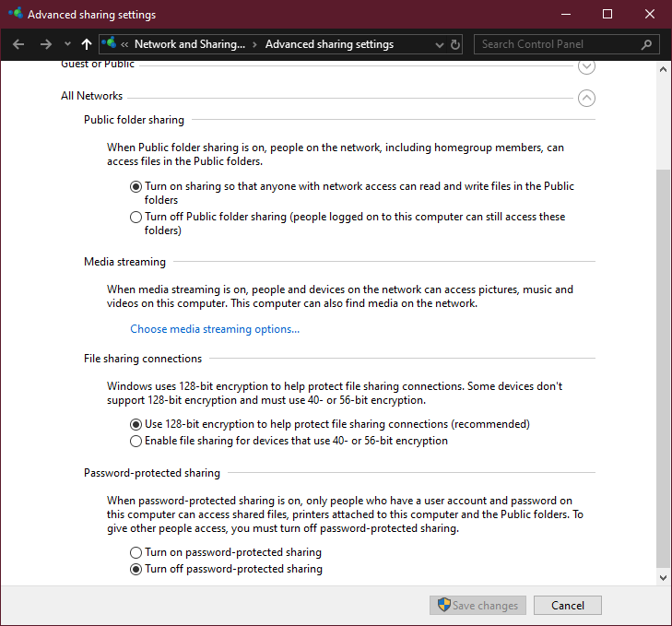
Task: Open the recent locations dropdown chevron
Action: pyautogui.click(x=67, y=43)
